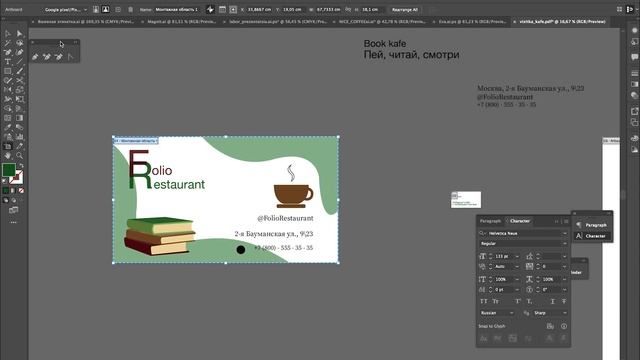
Task: Open Edit Toolbar three dots
Action: [13, 222]
